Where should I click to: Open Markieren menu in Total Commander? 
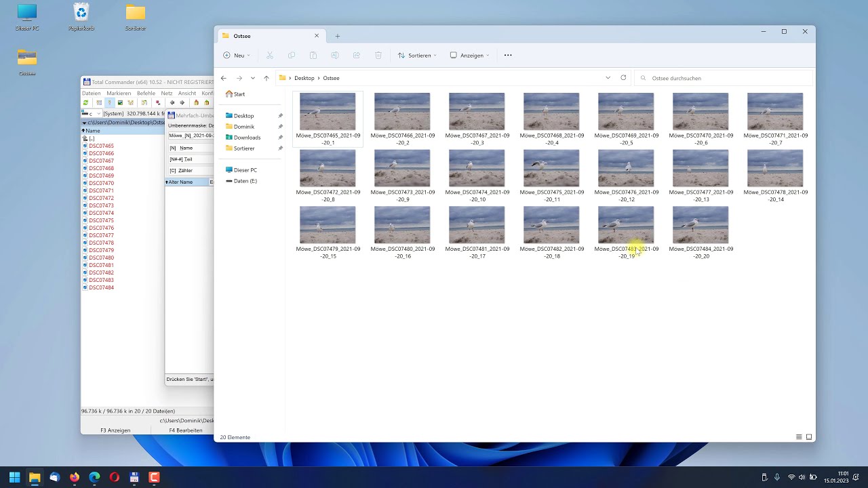pyautogui.click(x=119, y=94)
